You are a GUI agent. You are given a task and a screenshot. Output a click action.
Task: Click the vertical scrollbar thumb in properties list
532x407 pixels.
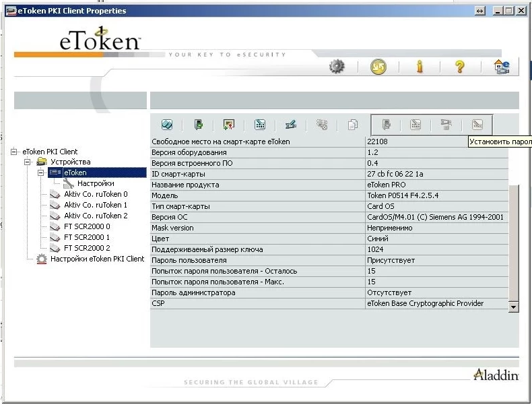[513, 243]
